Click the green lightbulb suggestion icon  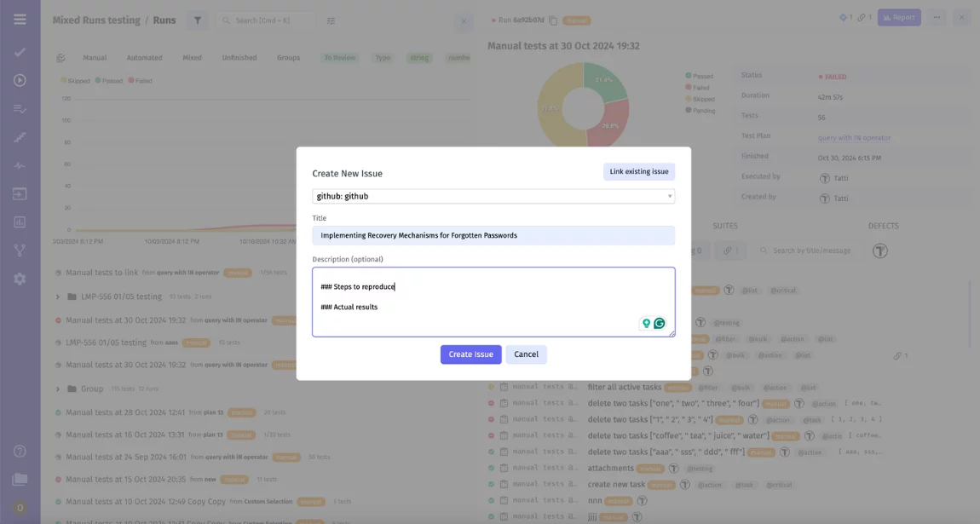pyautogui.click(x=645, y=323)
